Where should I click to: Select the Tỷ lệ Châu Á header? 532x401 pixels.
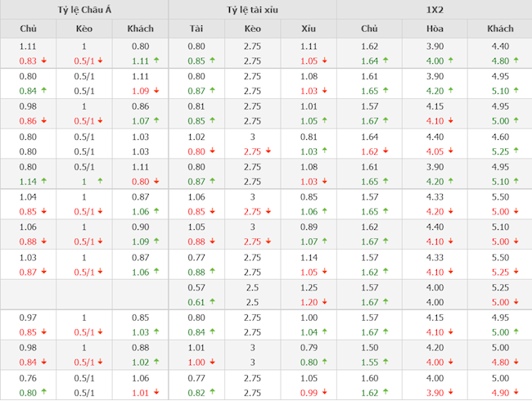(x=84, y=10)
